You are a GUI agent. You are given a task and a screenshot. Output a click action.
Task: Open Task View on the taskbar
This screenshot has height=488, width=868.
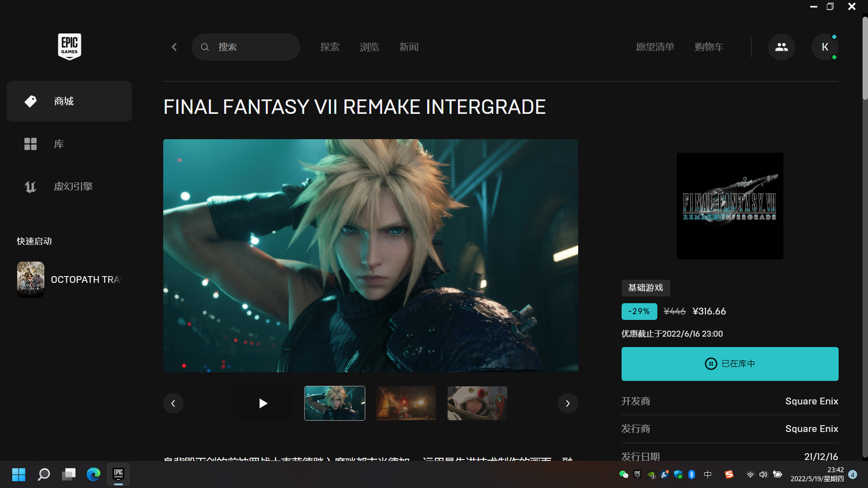(69, 474)
